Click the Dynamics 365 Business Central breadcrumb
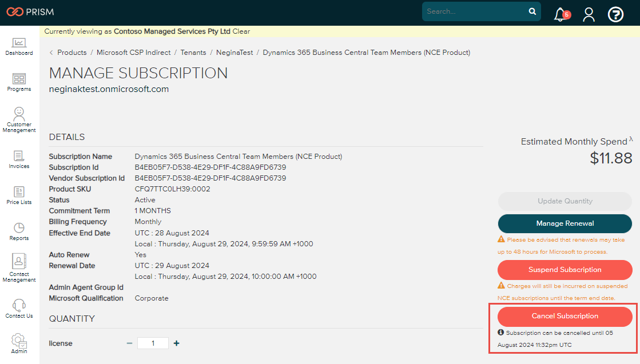This screenshot has width=640, height=364. click(366, 53)
